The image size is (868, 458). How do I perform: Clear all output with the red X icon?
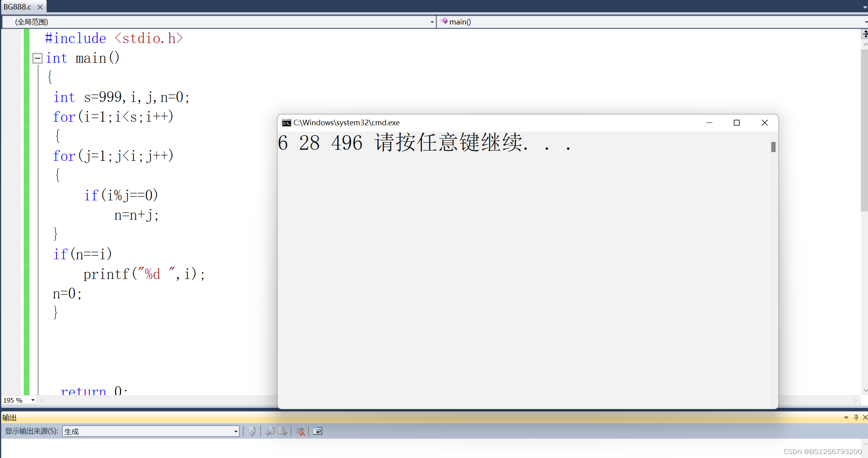pos(300,431)
